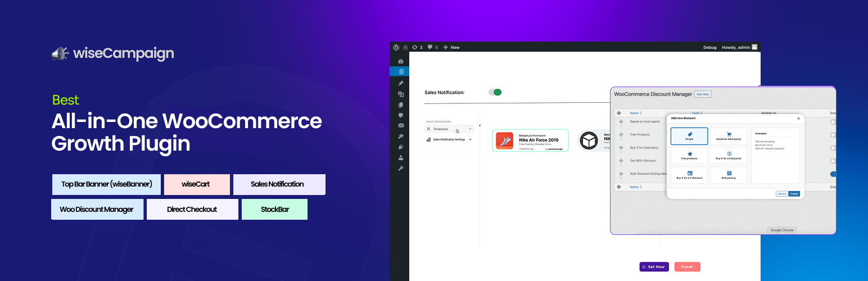Open the Plugins plug icon in sidebar
868x281 pixels.
(x=401, y=147)
